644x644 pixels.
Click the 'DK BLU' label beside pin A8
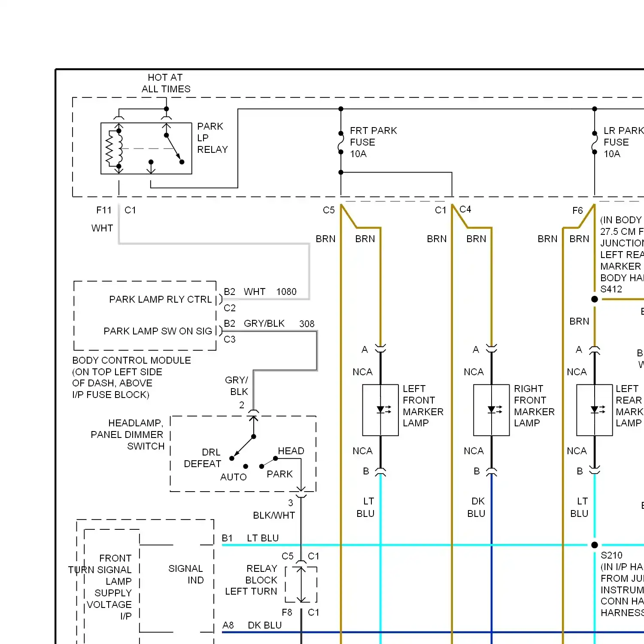[265, 626]
